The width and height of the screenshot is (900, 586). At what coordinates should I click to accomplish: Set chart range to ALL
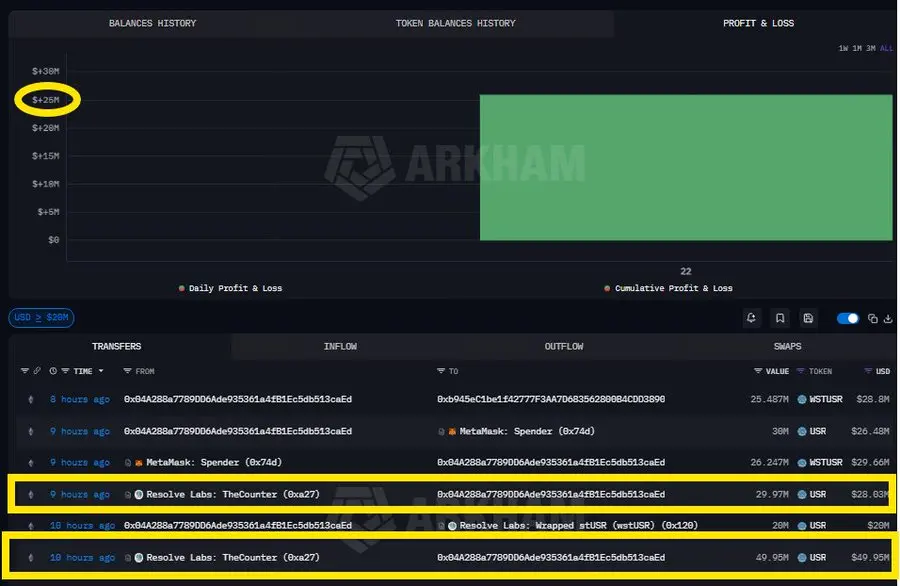[x=886, y=48]
